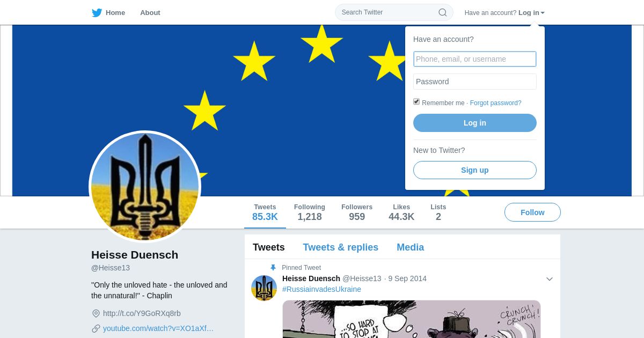Click the location pin icon in profile
The width and height of the screenshot is (644, 338).
(x=96, y=313)
